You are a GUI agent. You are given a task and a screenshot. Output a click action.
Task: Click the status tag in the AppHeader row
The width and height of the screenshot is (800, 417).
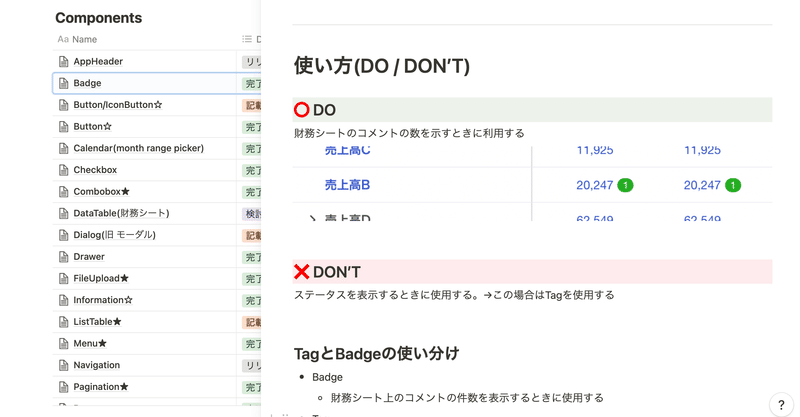(x=252, y=62)
